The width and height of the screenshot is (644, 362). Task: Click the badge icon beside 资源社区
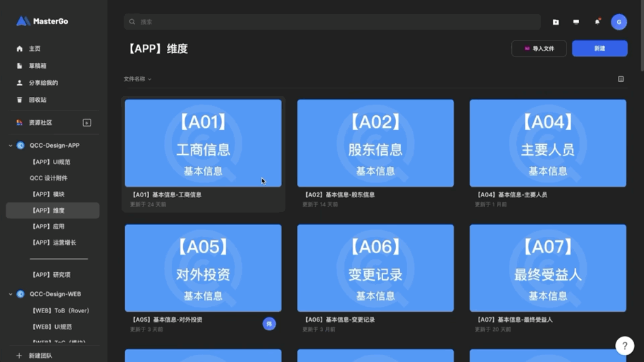click(x=87, y=122)
